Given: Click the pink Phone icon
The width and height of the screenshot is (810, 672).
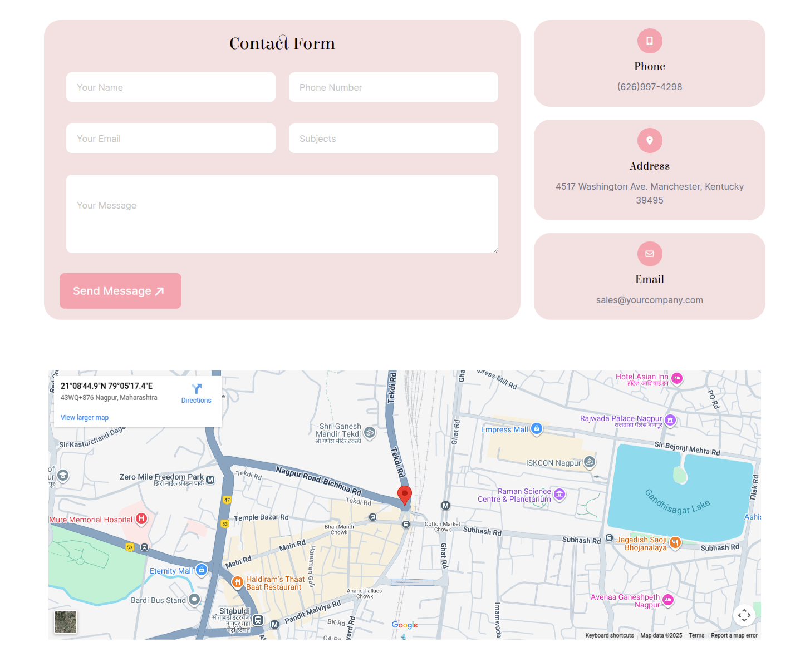Looking at the screenshot, I should coord(649,41).
